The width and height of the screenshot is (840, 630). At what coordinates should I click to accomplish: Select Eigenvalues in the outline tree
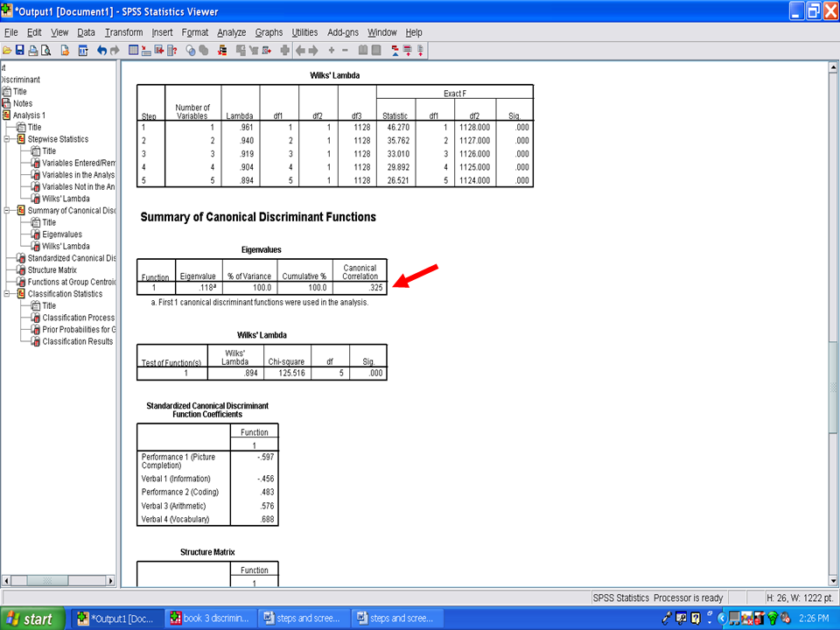pyautogui.click(x=61, y=234)
